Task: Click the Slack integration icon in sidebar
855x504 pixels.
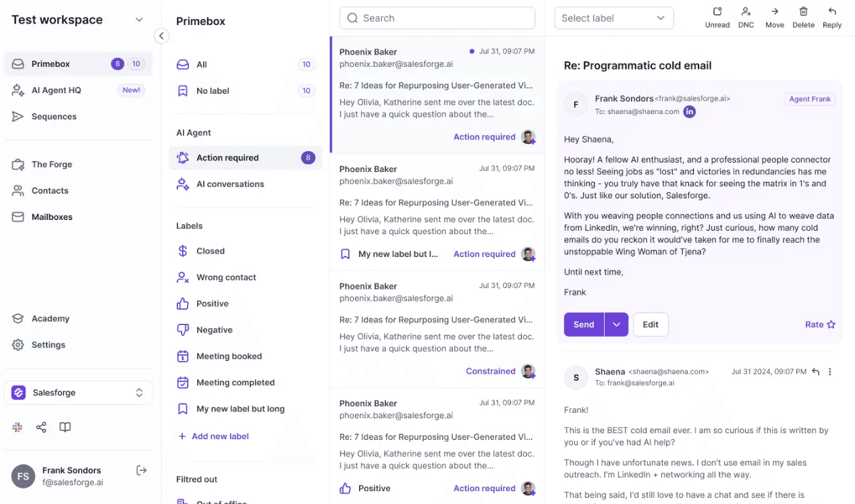Action: tap(18, 427)
